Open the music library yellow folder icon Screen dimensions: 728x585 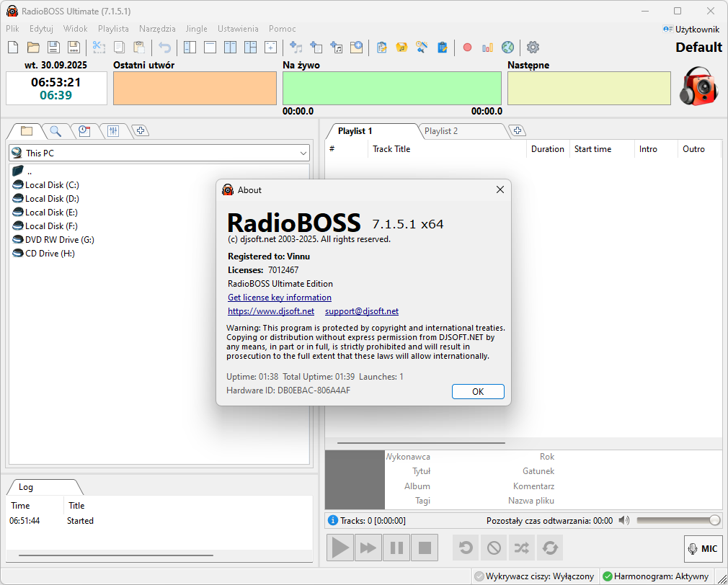(x=401, y=48)
